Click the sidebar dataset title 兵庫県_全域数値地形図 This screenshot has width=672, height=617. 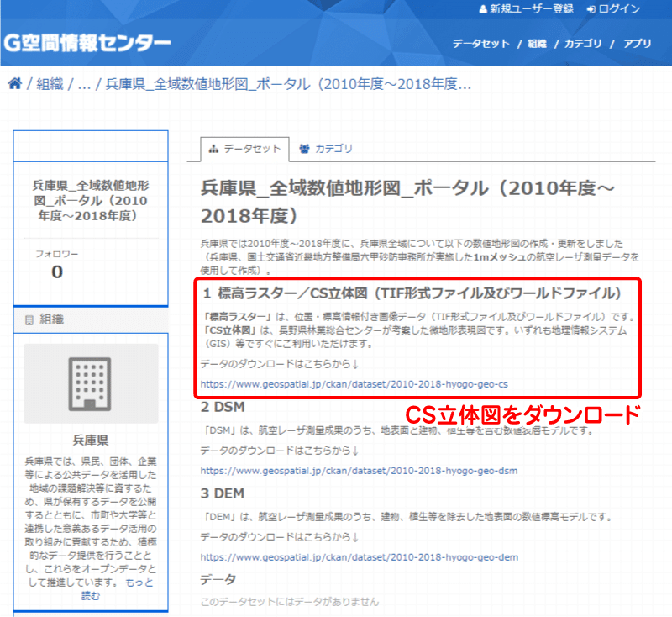point(91,200)
